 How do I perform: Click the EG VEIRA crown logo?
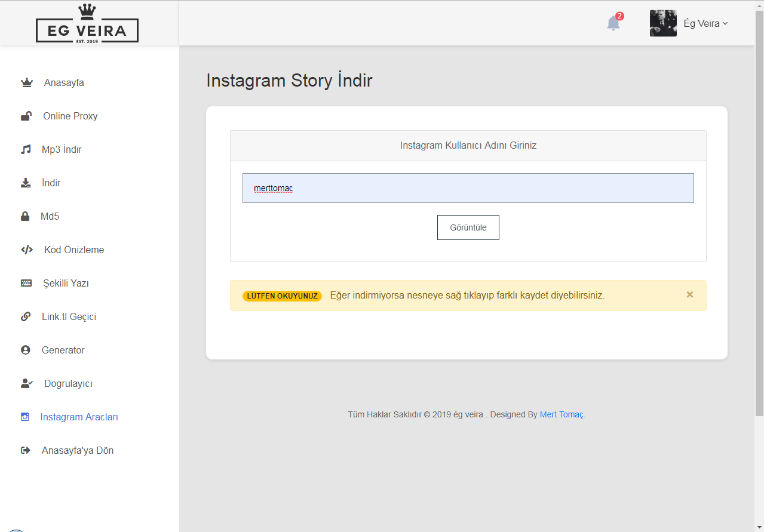(x=87, y=23)
